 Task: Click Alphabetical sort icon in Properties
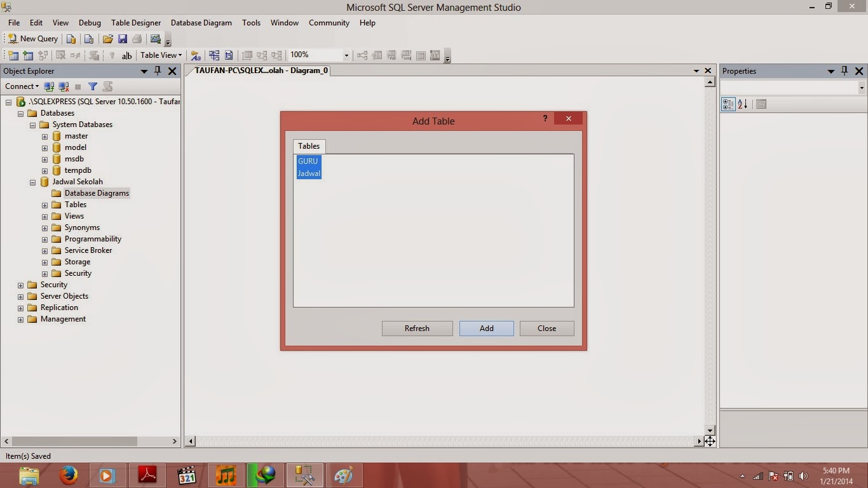click(742, 104)
